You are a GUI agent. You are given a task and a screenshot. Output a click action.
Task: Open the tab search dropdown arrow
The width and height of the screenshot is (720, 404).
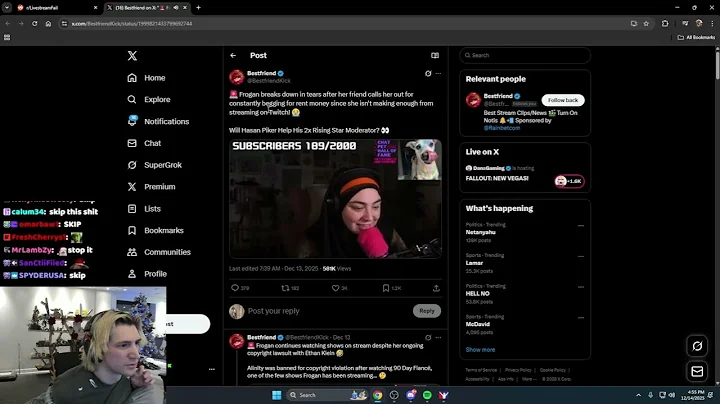click(7, 7)
